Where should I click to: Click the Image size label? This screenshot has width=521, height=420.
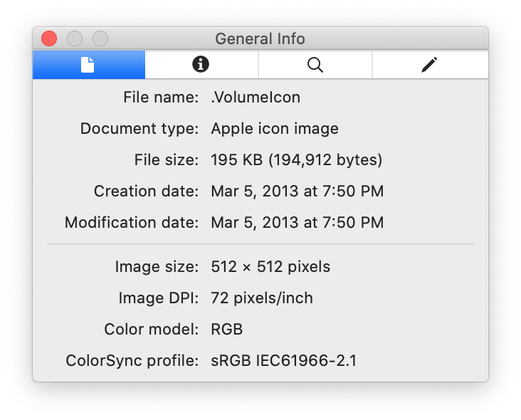(157, 267)
